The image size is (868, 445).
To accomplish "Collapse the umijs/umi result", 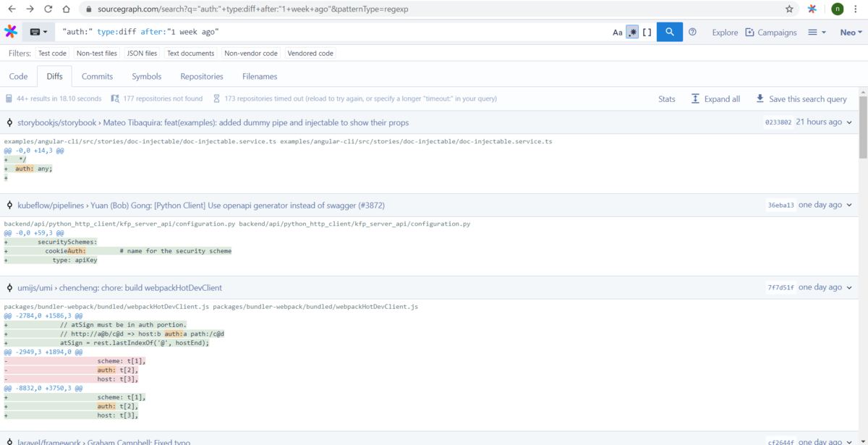I will [850, 288].
